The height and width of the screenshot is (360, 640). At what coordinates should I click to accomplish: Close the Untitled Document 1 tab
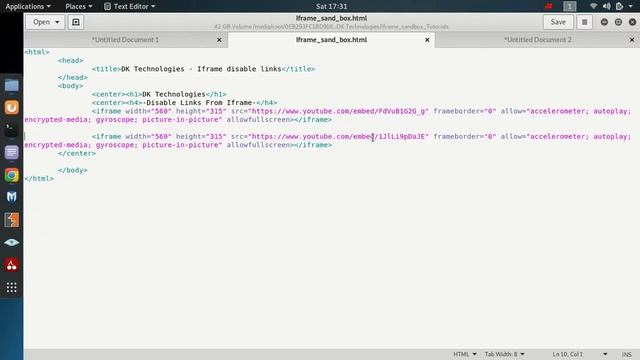pos(219,40)
